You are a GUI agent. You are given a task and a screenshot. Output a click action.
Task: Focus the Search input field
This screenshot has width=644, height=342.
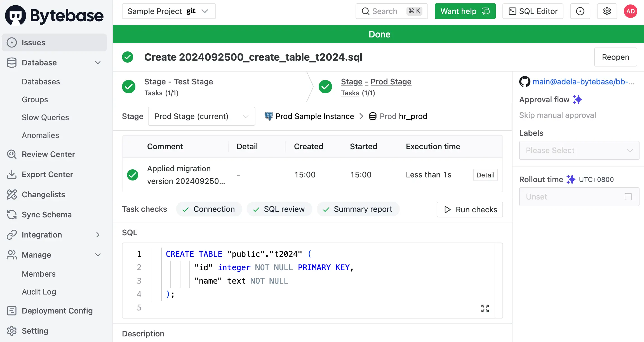coord(392,11)
